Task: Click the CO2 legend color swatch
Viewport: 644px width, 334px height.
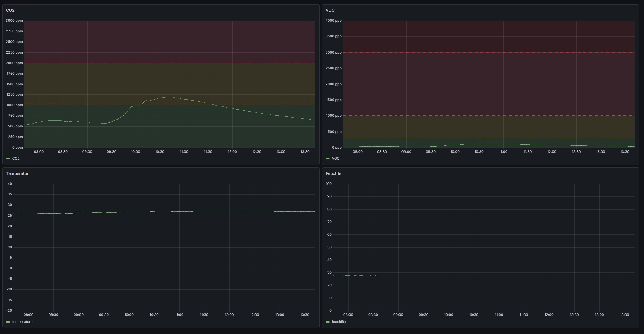Action: 8,159
